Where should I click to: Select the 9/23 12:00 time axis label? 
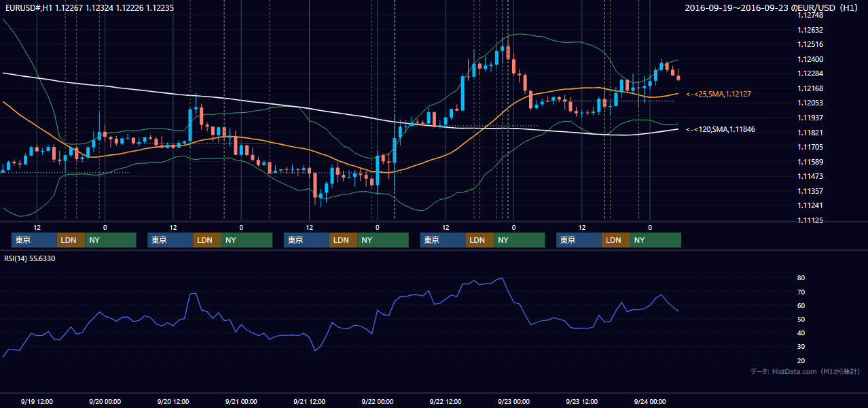581,402
